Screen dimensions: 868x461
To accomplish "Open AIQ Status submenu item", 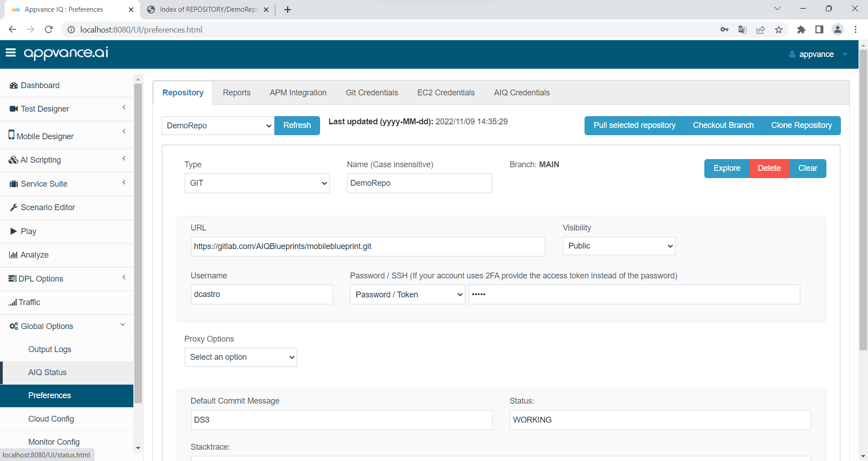I will tap(67, 372).
